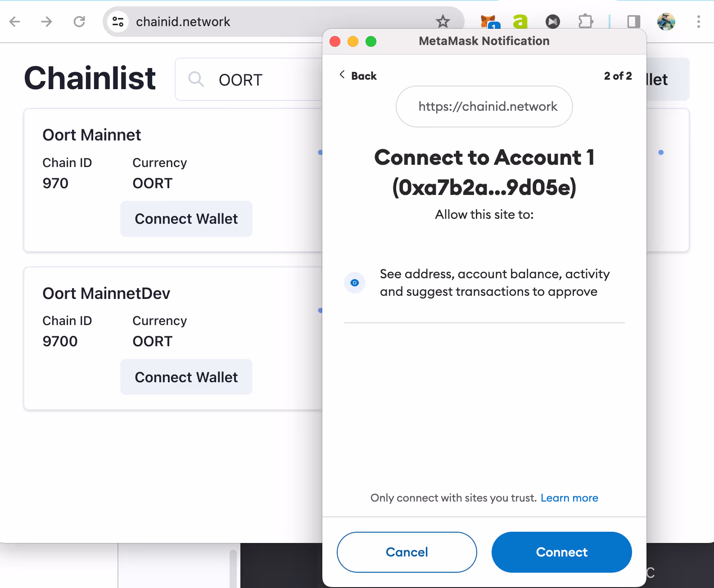Screen dimensions: 714x588
Task: Close the MetaMask Notification window
Action: (x=335, y=41)
